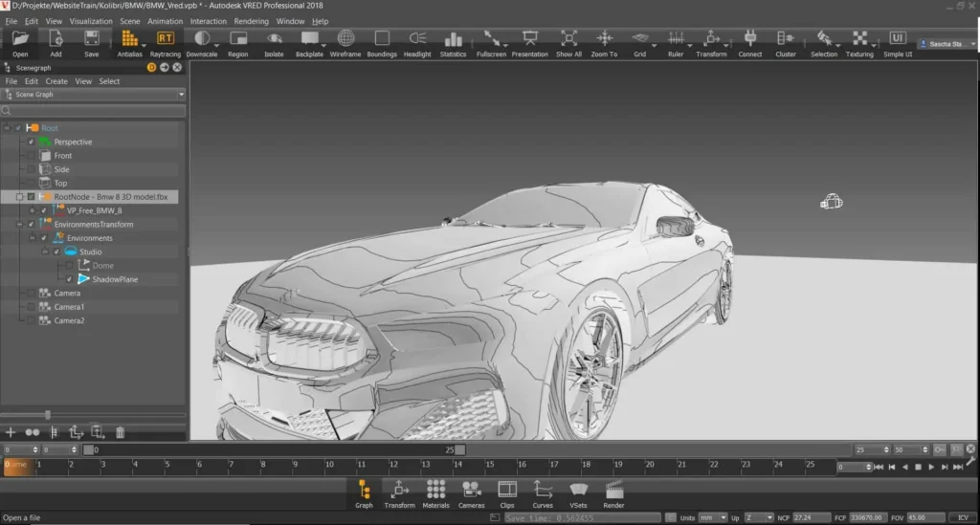980x525 pixels.
Task: Toggle the RootNode Bmw 8 checkbox
Action: click(x=31, y=197)
